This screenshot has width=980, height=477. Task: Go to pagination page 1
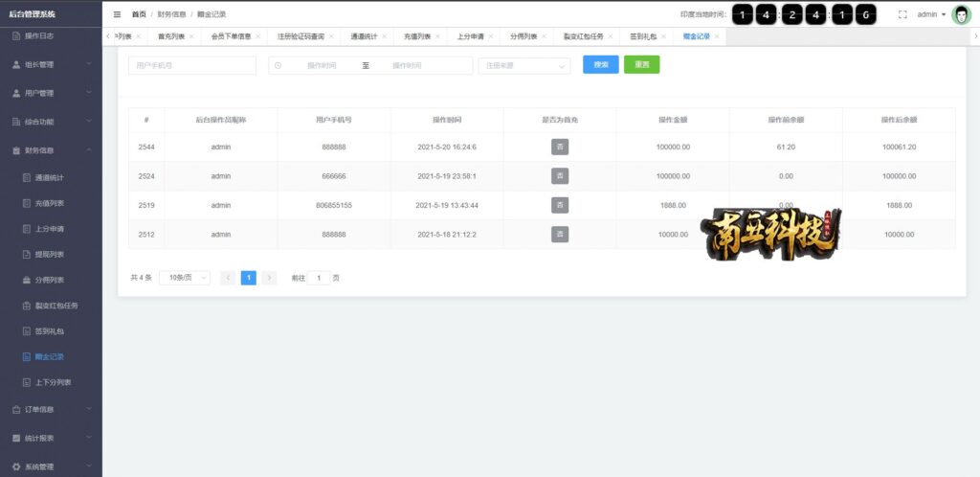click(x=248, y=278)
